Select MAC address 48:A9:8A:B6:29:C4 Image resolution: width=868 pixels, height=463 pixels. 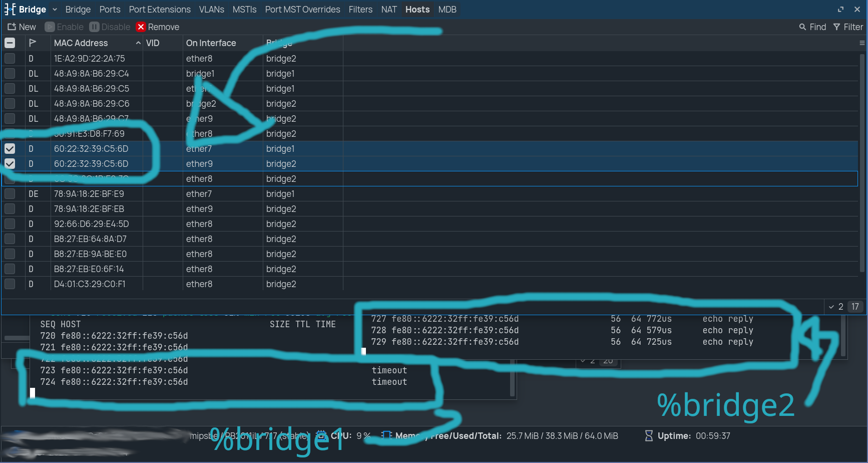coord(92,74)
